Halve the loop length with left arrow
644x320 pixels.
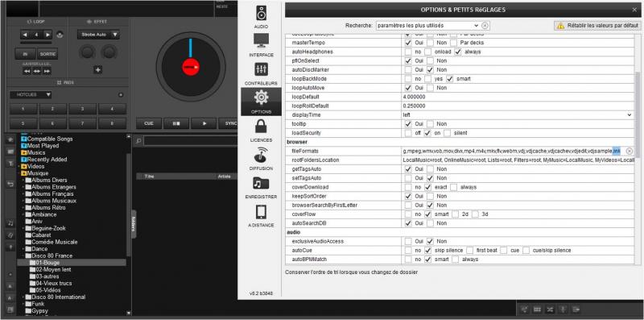[26, 35]
